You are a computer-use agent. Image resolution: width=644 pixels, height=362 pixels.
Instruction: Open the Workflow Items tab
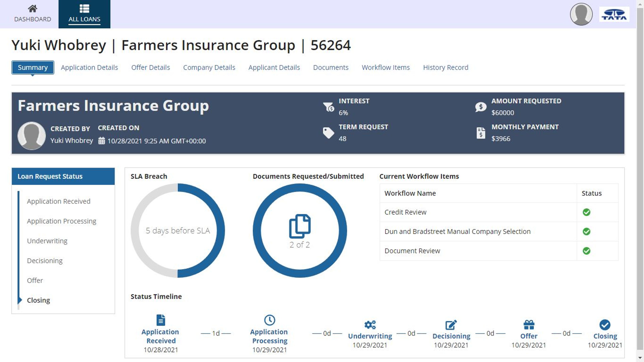click(386, 68)
